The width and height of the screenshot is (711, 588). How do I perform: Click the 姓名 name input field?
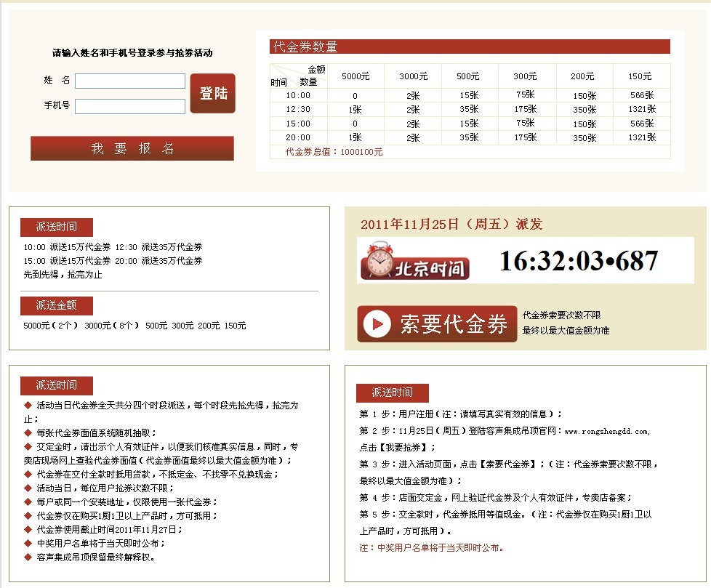coord(130,81)
